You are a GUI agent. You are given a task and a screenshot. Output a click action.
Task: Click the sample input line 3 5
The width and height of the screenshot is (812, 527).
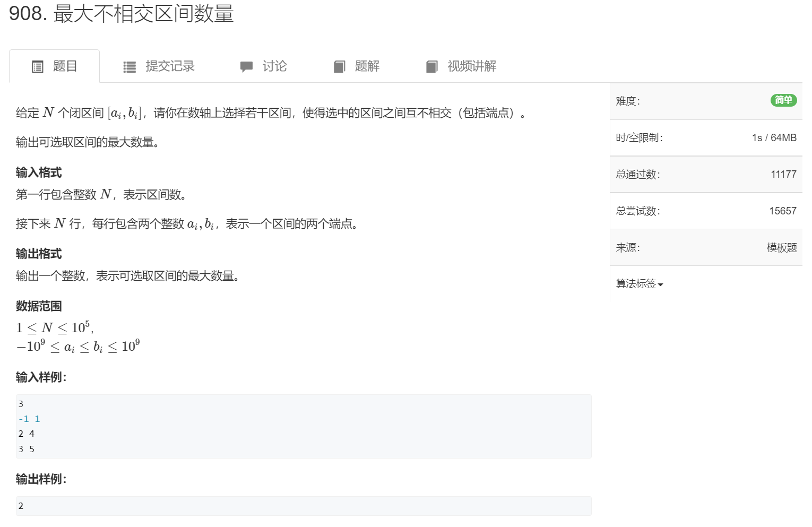[x=27, y=449]
